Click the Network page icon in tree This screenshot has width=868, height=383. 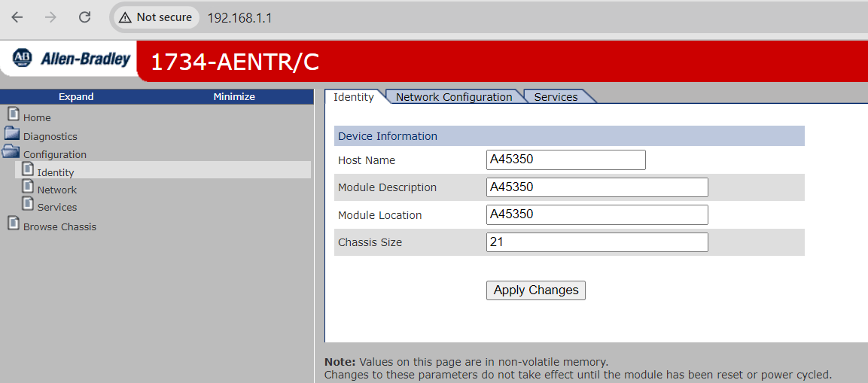coord(28,187)
